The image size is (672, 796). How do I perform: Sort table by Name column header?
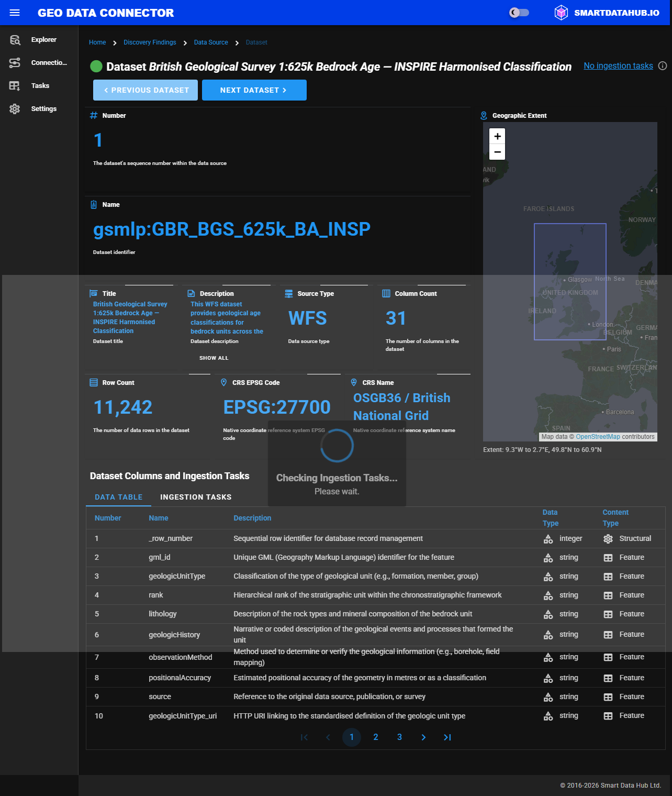159,518
